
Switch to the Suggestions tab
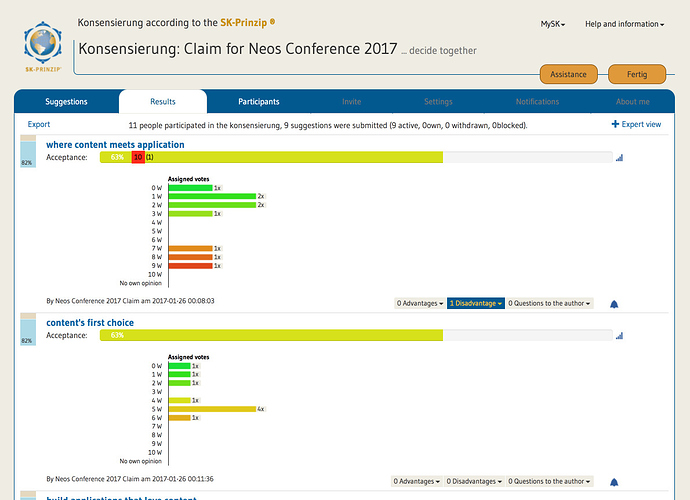[x=67, y=102]
